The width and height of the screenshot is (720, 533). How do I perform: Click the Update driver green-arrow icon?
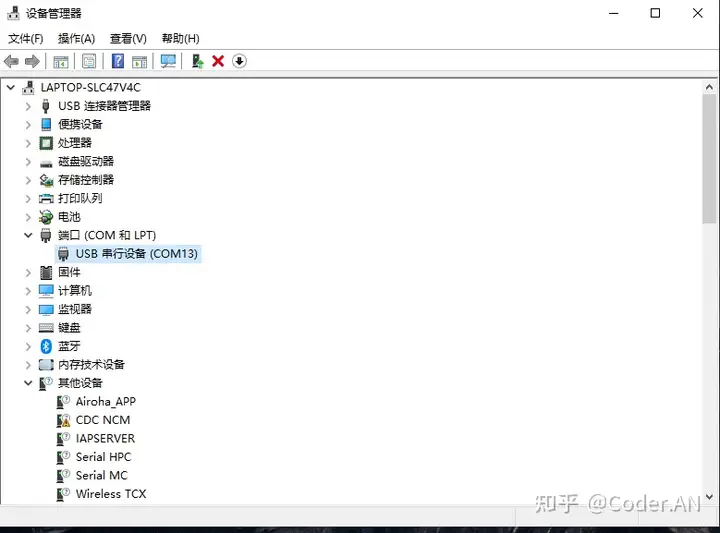coord(197,61)
